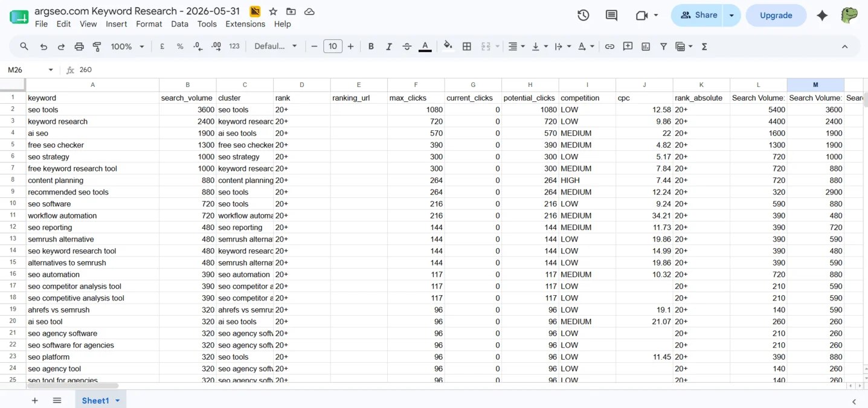Image resolution: width=868 pixels, height=408 pixels.
Task: Open the File menu
Action: [41, 24]
